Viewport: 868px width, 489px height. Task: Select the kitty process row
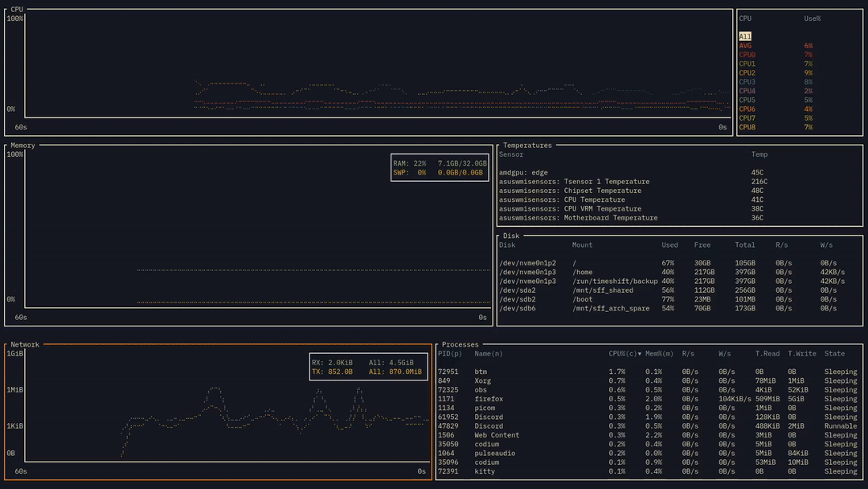[x=647, y=472]
